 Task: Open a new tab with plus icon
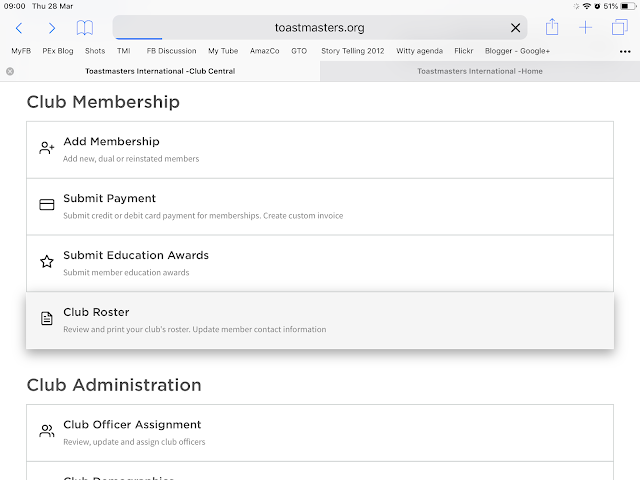pyautogui.click(x=586, y=28)
